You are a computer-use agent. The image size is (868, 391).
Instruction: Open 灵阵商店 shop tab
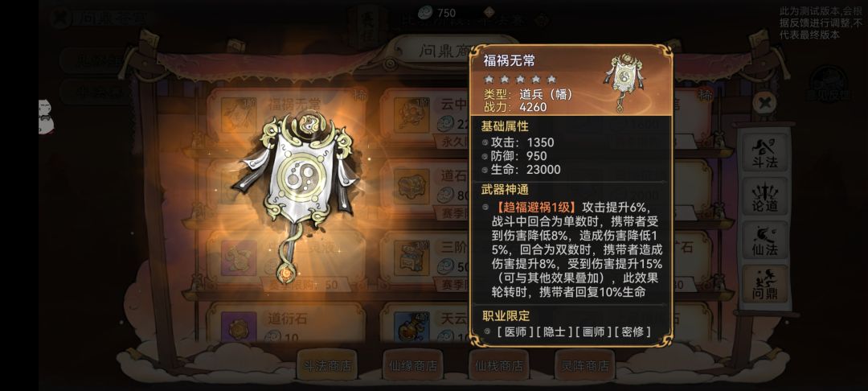pyautogui.click(x=584, y=365)
